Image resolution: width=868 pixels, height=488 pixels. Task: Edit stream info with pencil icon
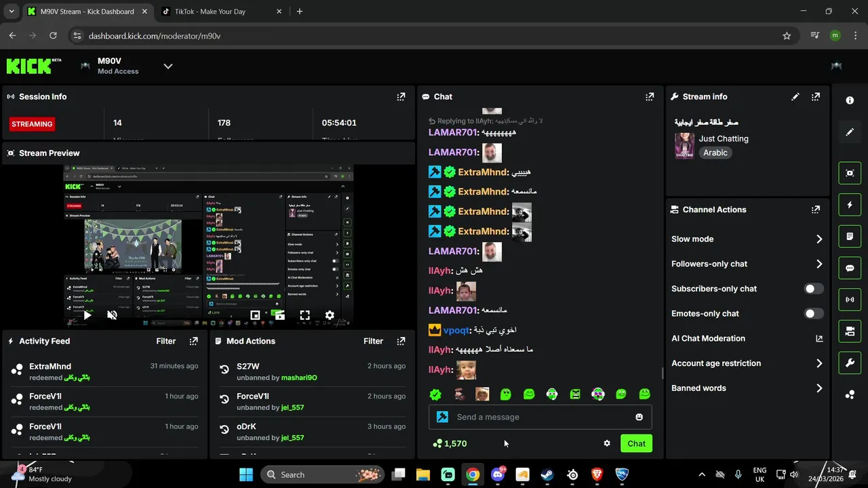pos(795,97)
